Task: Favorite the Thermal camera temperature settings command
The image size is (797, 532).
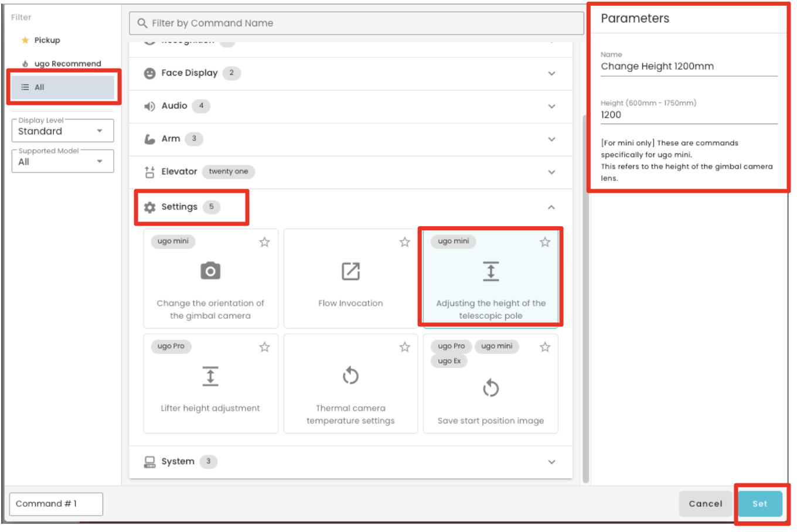Action: (405, 347)
